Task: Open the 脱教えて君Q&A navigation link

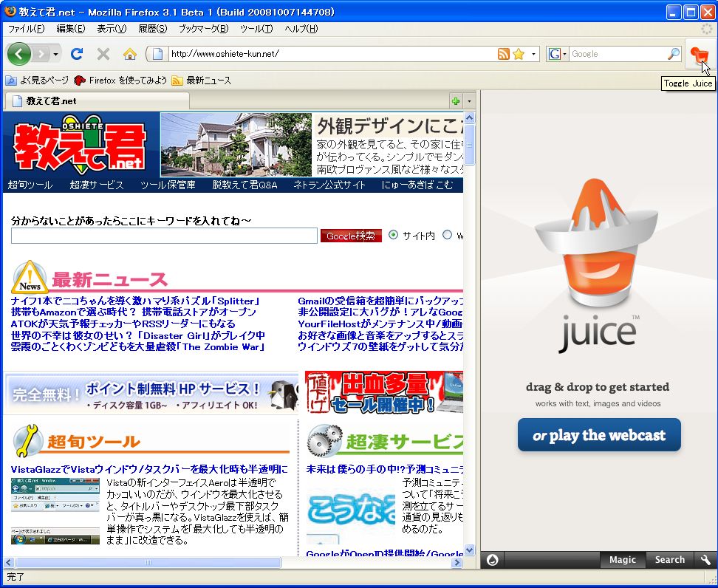Action: [x=245, y=185]
